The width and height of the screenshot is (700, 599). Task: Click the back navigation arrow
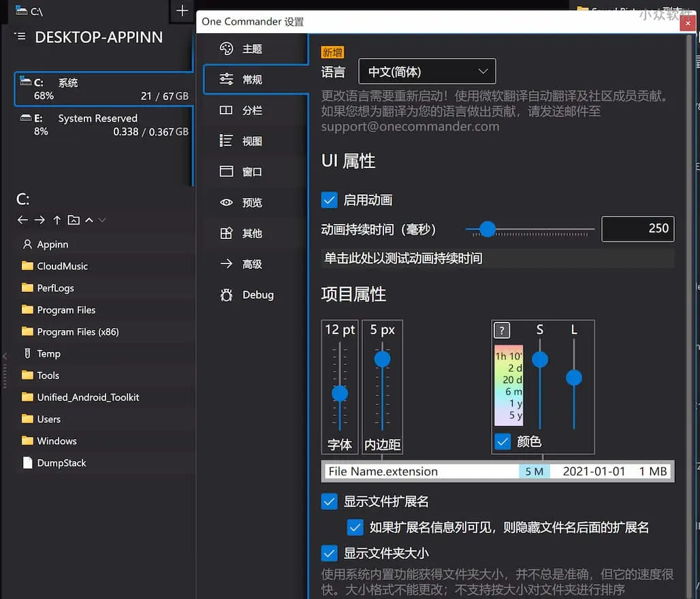(22, 220)
